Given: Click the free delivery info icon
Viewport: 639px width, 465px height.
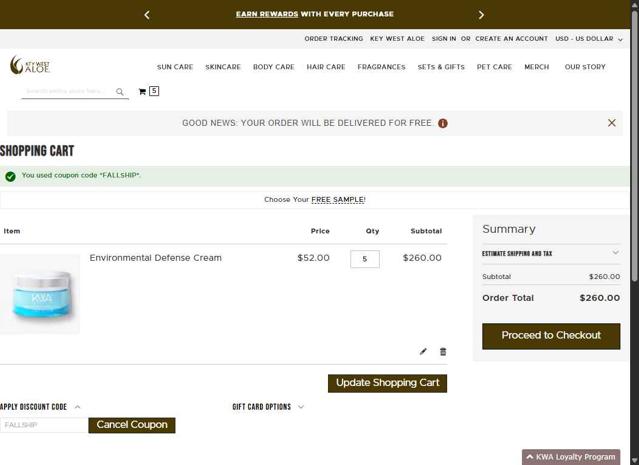Looking at the screenshot, I should tap(443, 123).
